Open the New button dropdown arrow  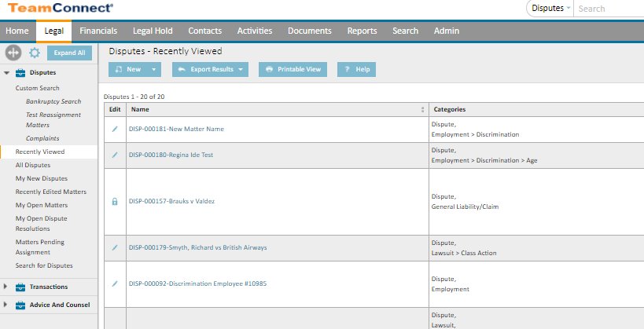153,70
